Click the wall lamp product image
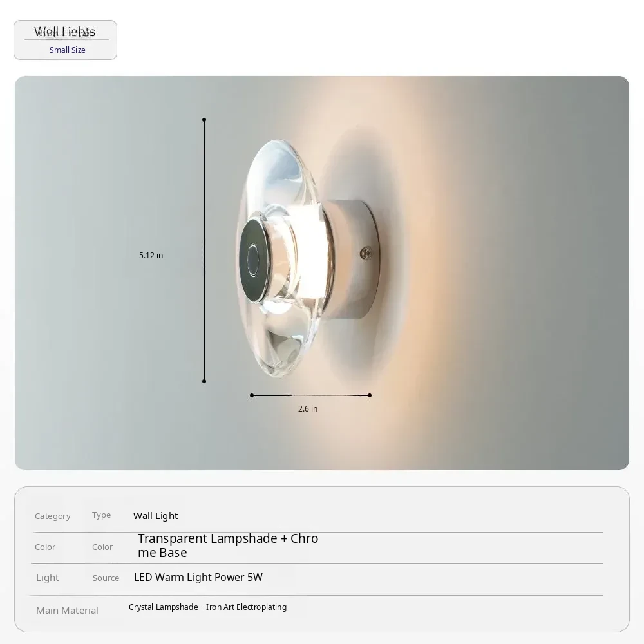 (321, 272)
